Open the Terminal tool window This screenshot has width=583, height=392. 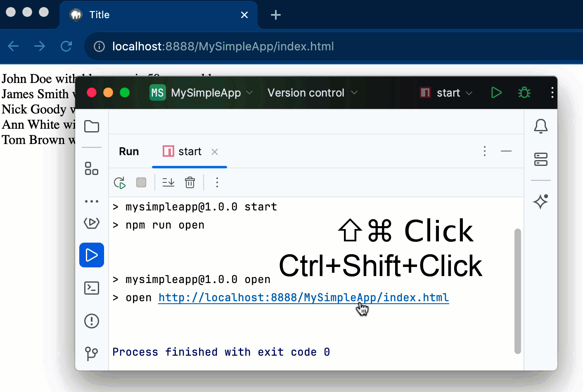click(92, 288)
